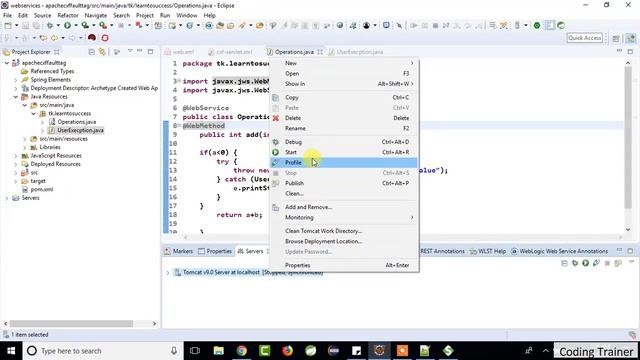Choose Properties from the context menu
The image size is (640, 360).
(x=344, y=265)
